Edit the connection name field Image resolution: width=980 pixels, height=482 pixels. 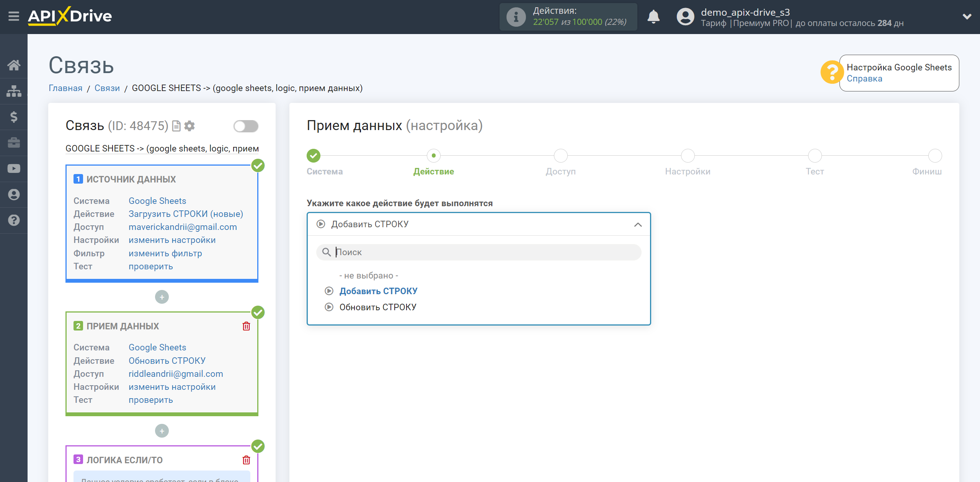[162, 148]
